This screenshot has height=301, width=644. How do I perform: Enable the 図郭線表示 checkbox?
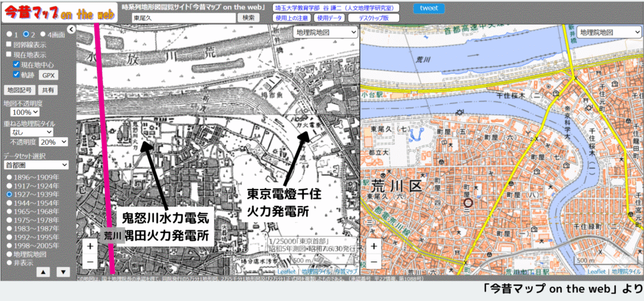pos(8,45)
